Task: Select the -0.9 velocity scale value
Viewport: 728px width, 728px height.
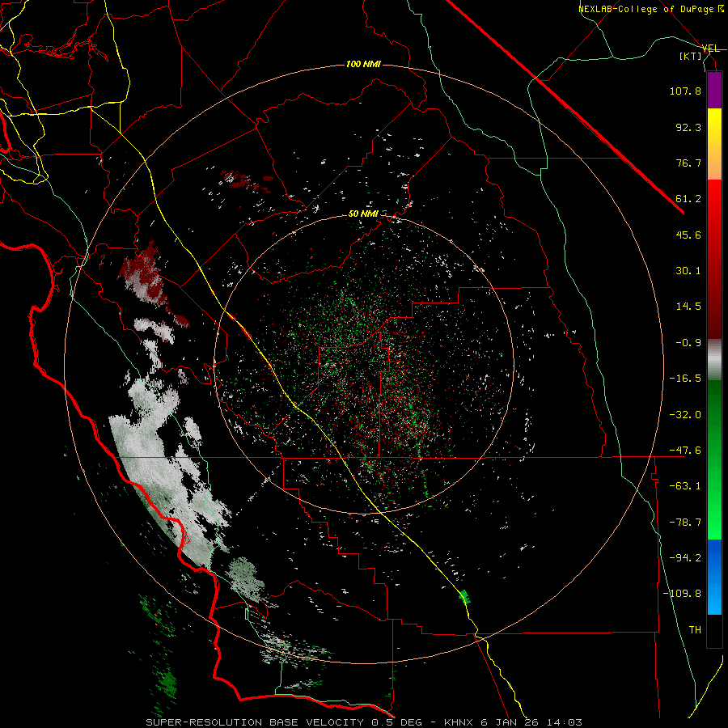Action: [x=688, y=343]
